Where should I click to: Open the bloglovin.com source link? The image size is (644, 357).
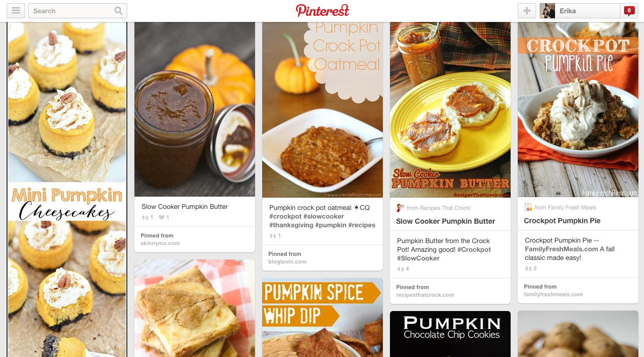(x=287, y=261)
